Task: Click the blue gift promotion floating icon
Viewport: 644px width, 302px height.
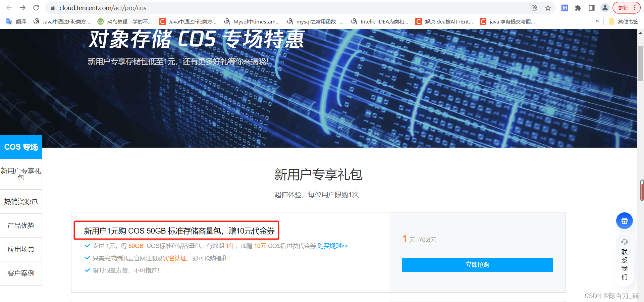Action: click(x=624, y=221)
